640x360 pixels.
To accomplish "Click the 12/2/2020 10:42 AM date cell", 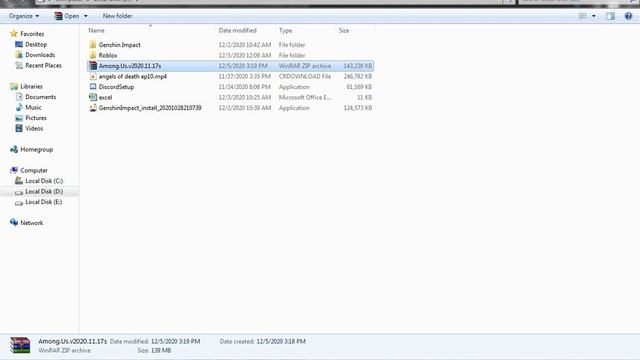I will [x=244, y=44].
